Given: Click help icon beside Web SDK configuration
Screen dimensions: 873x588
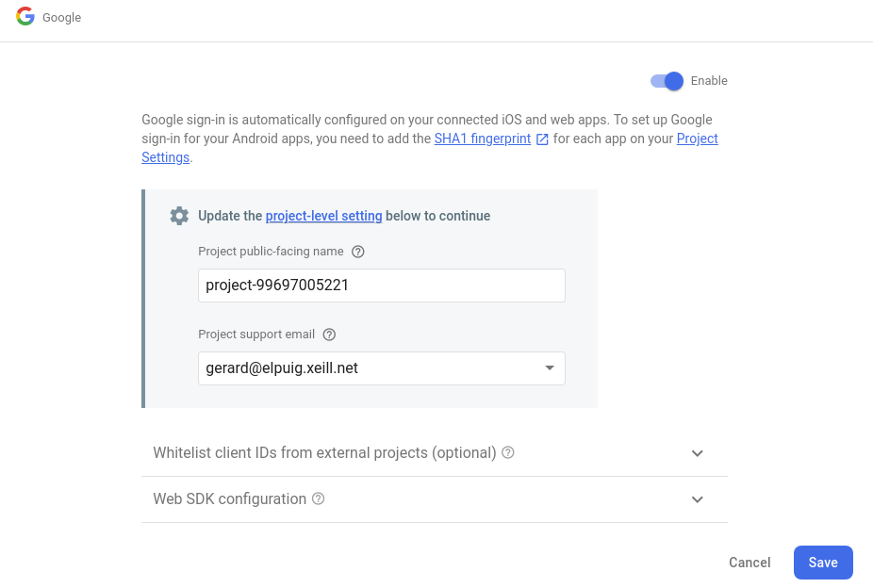Looking at the screenshot, I should coord(318,498).
